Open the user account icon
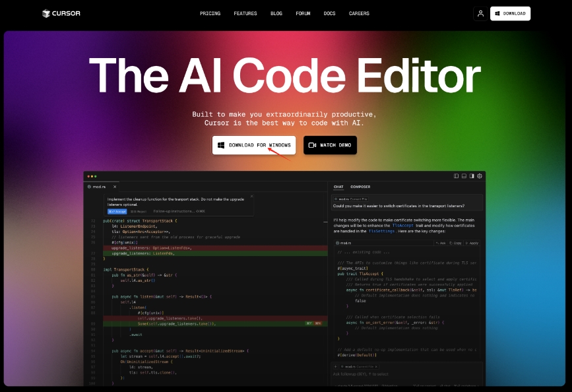The image size is (572, 392). [480, 13]
